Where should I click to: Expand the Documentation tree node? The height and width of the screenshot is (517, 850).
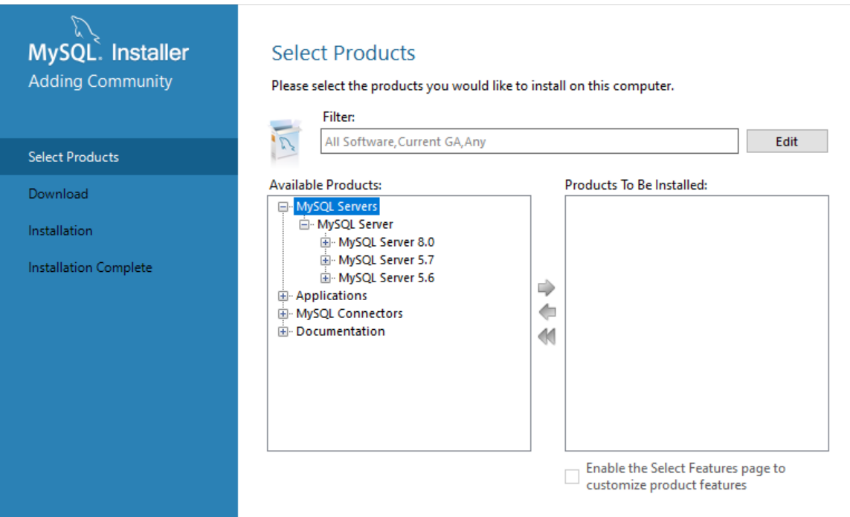point(282,332)
